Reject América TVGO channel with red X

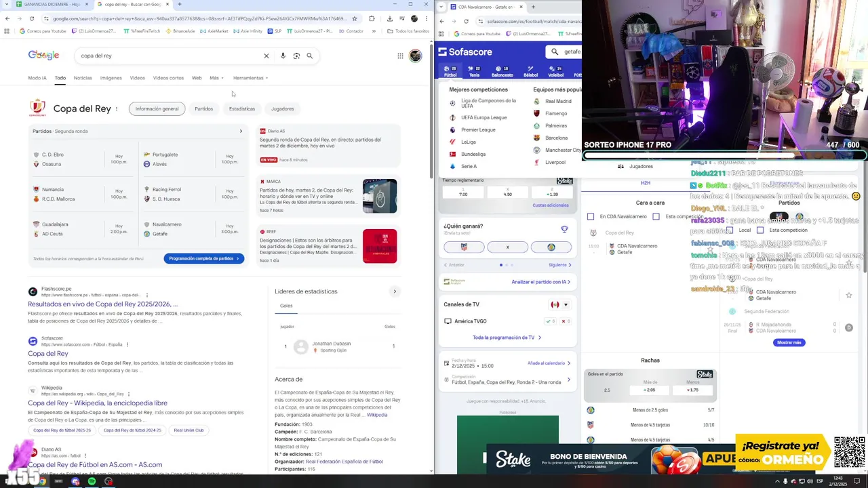(x=566, y=321)
